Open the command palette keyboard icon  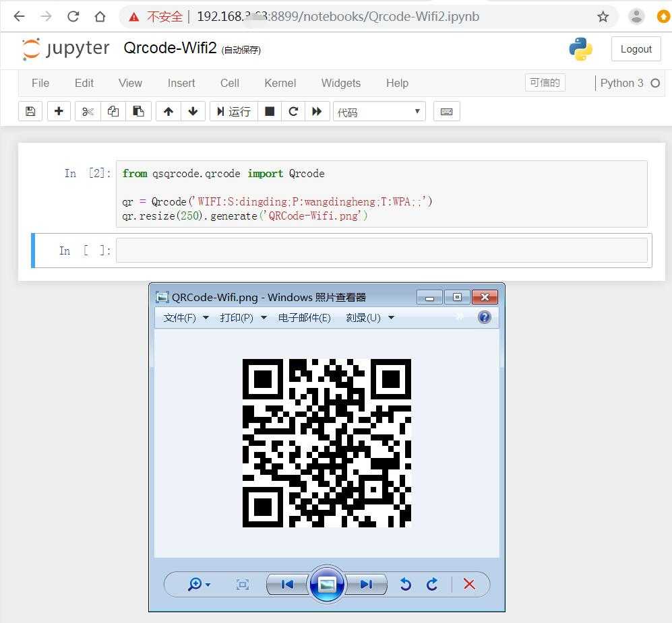tap(447, 111)
